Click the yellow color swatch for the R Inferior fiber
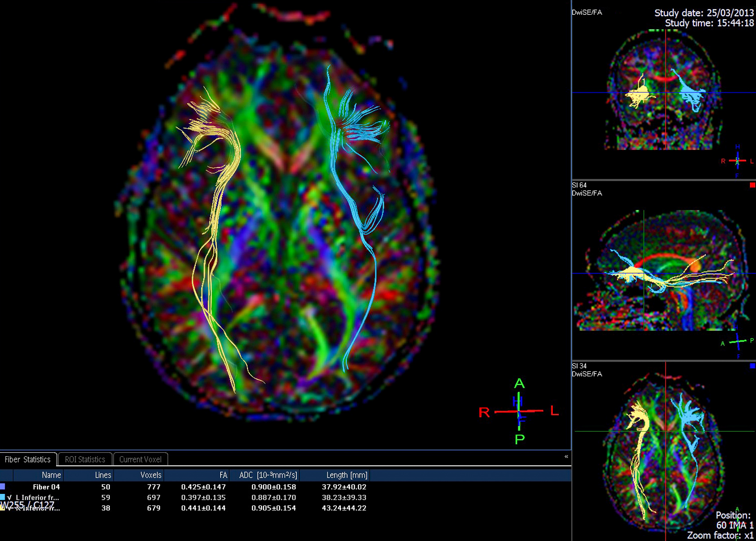The width and height of the screenshot is (756, 541). click(3, 508)
